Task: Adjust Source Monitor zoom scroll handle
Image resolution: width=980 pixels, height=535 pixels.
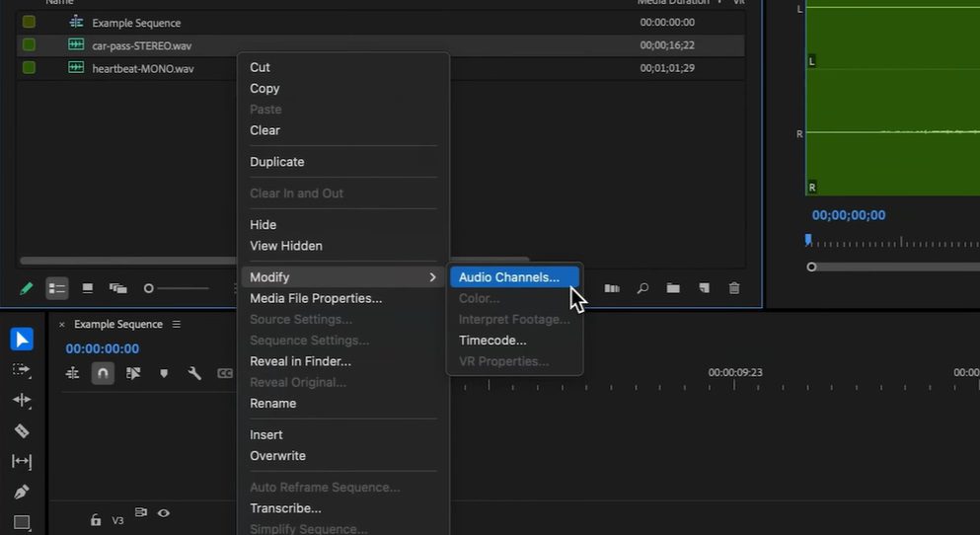Action: [811, 267]
